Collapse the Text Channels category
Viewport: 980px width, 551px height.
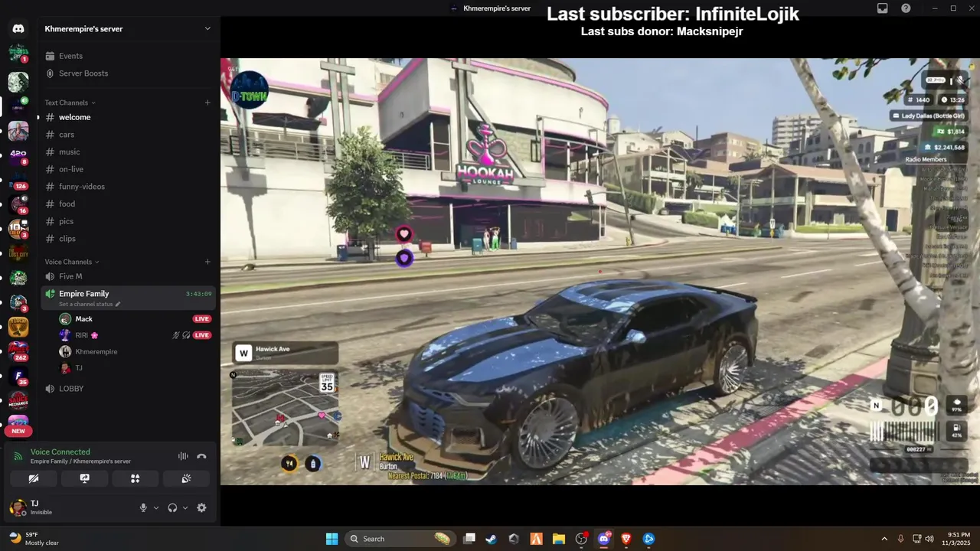pyautogui.click(x=70, y=103)
